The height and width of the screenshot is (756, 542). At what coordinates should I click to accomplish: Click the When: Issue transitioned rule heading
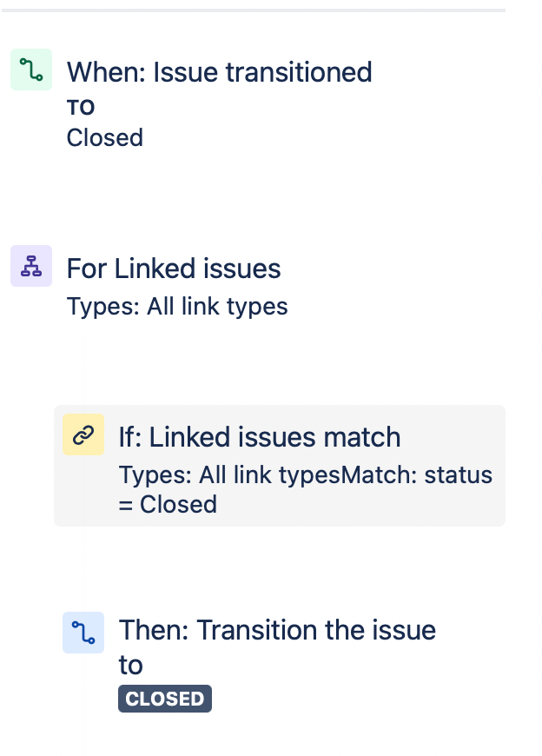pyautogui.click(x=220, y=72)
